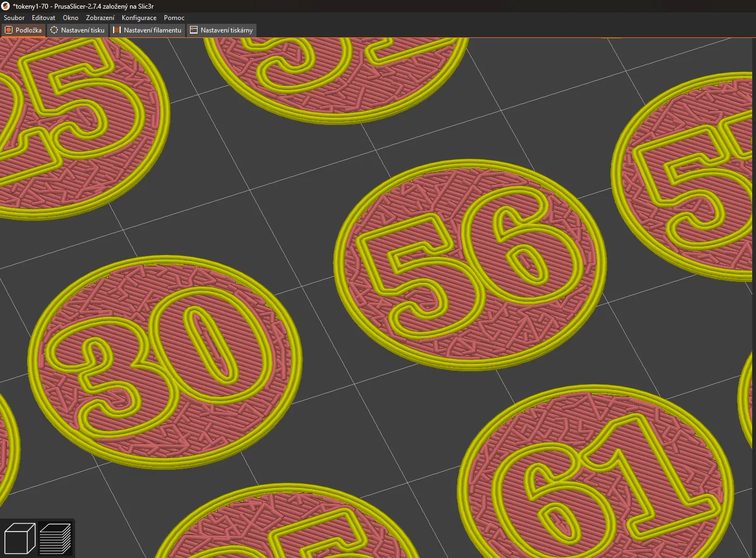The image size is (756, 558).
Task: Select the token numbered 30
Action: 165,362
